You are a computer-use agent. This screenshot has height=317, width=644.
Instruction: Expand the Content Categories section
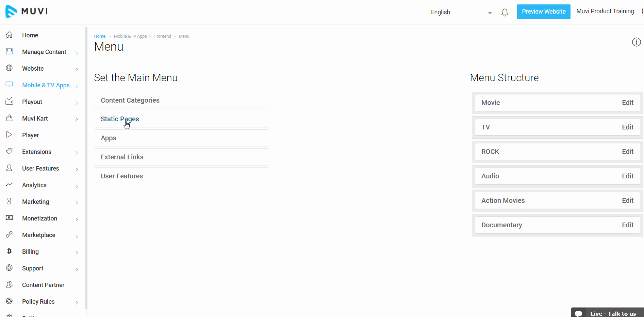click(181, 100)
